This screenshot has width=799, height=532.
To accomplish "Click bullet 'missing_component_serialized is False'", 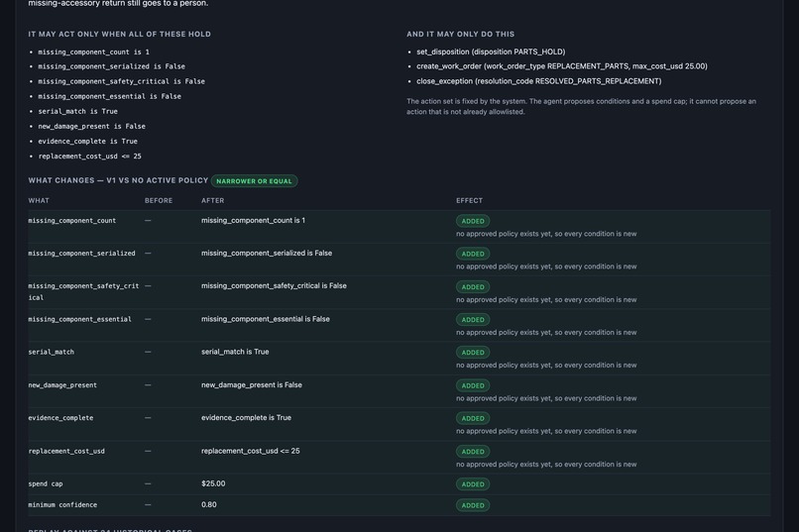I will pyautogui.click(x=112, y=66).
